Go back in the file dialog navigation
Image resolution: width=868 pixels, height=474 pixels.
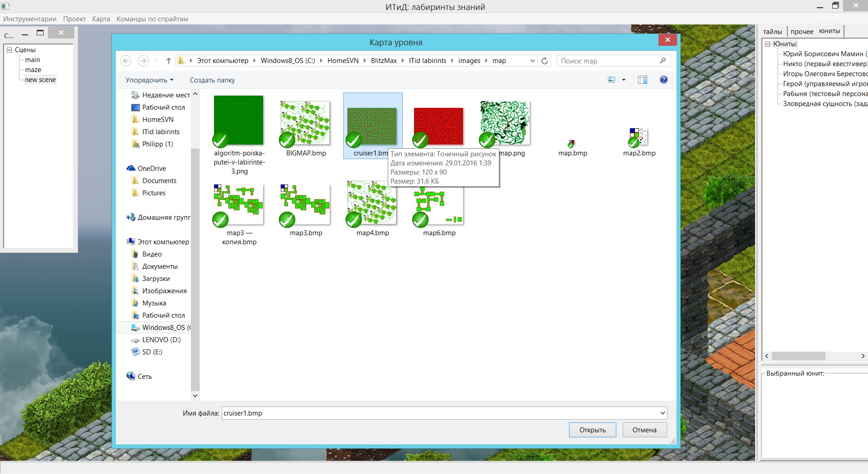pos(126,61)
